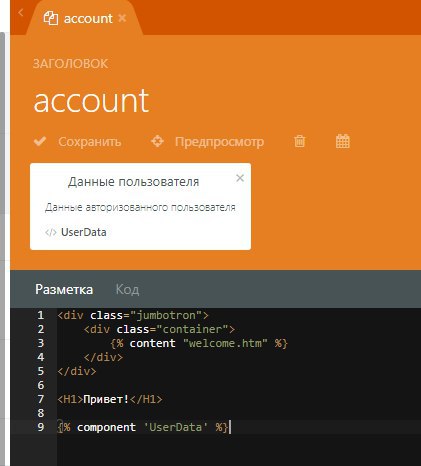Image resolution: width=421 pixels, height=466 pixels.
Task: Click the trash delete icon
Action: click(299, 141)
